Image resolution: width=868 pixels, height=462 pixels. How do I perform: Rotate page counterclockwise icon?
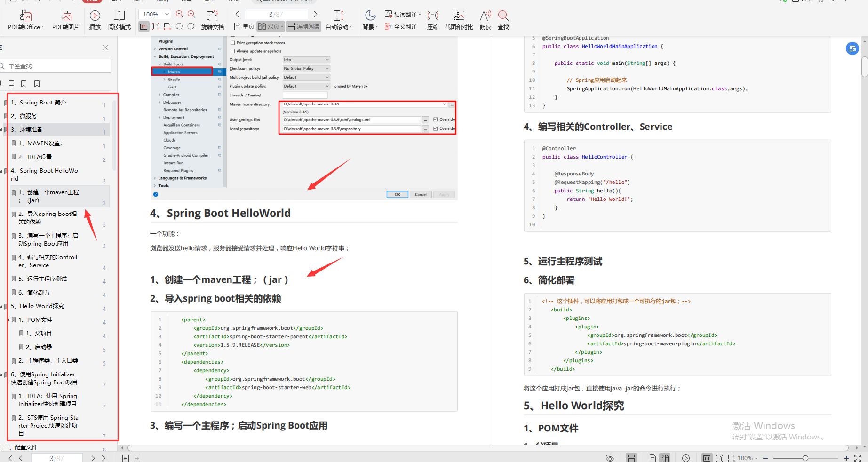point(179,27)
